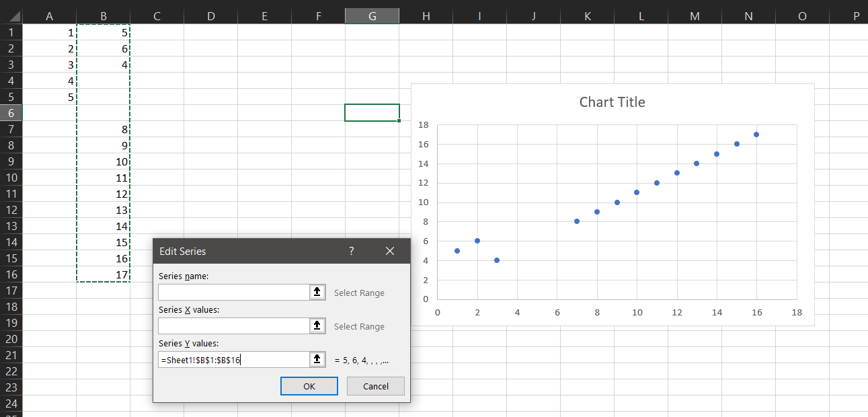Select cell A1 containing value 1
Viewport: 868px width, 417px height.
49,32
